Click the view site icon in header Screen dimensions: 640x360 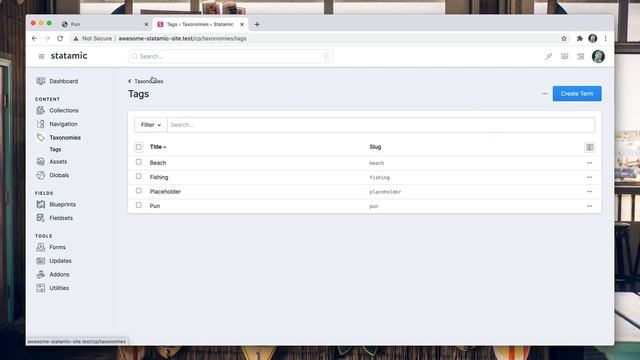tap(580, 56)
